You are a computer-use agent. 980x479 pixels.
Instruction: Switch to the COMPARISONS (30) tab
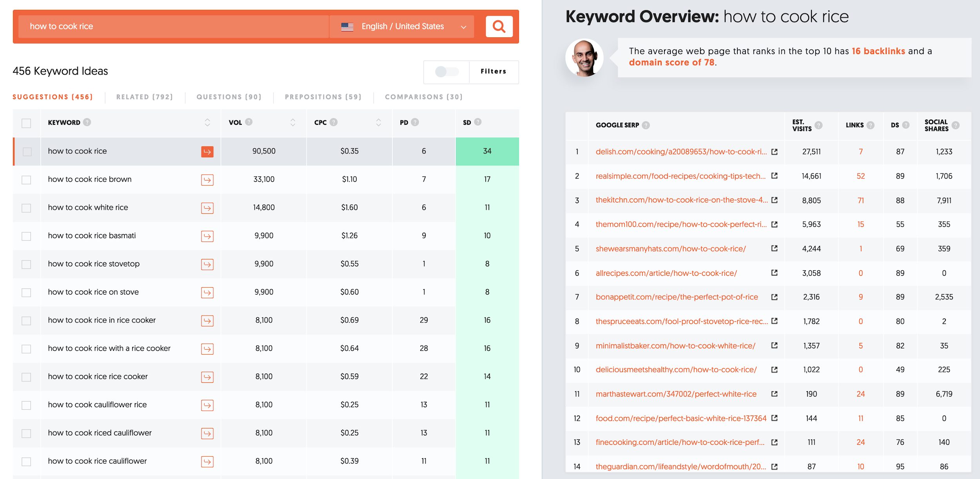424,97
